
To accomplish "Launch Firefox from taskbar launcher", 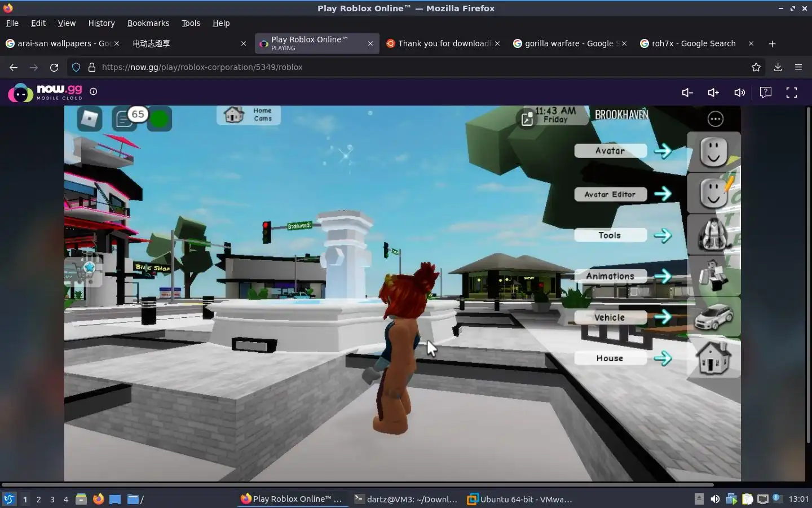I will 98,499.
